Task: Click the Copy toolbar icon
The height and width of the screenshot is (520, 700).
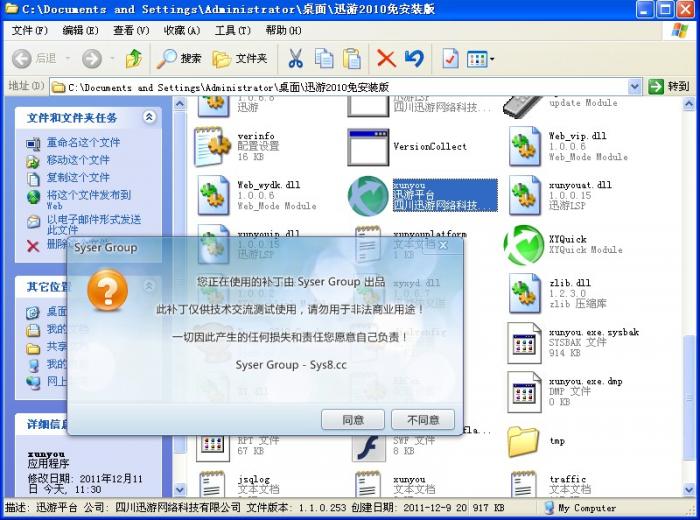Action: (x=324, y=58)
